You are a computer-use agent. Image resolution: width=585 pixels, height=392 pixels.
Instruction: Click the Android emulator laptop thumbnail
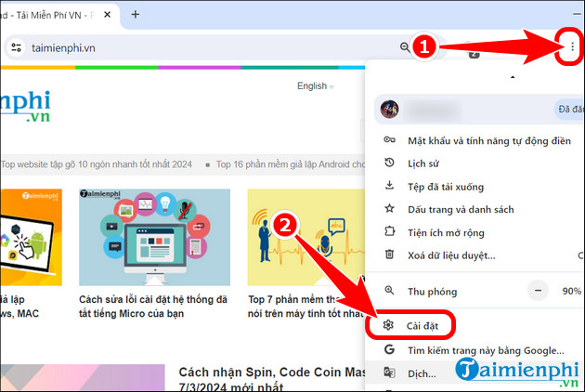tap(31, 238)
